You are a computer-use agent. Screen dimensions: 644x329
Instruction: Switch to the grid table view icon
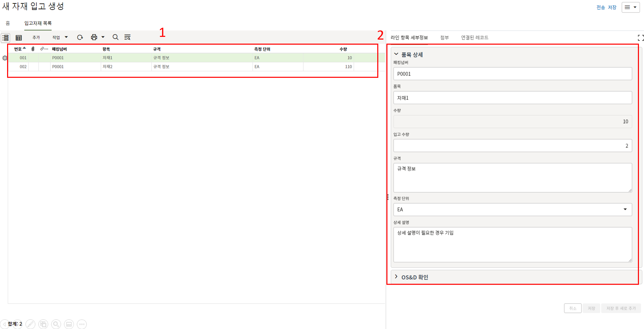pos(19,38)
